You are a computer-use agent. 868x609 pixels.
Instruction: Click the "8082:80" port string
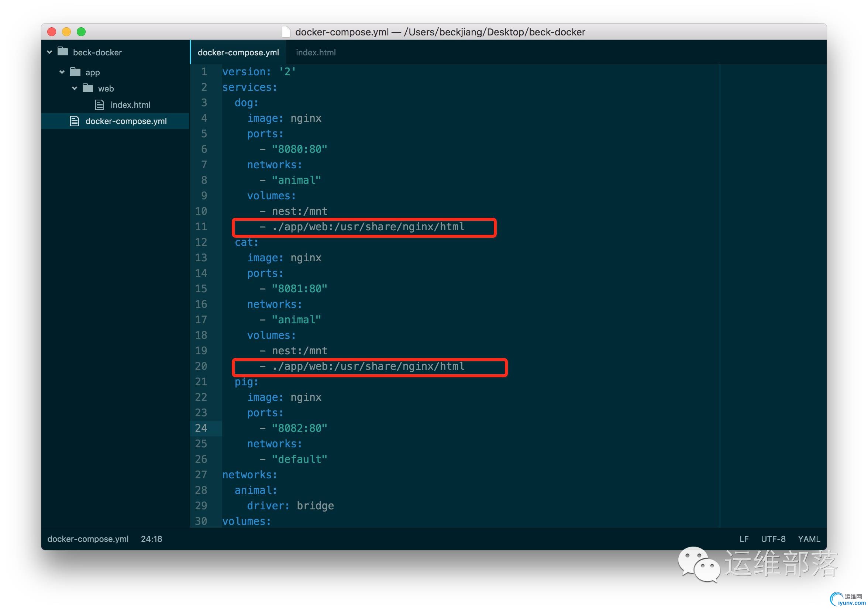click(x=299, y=428)
